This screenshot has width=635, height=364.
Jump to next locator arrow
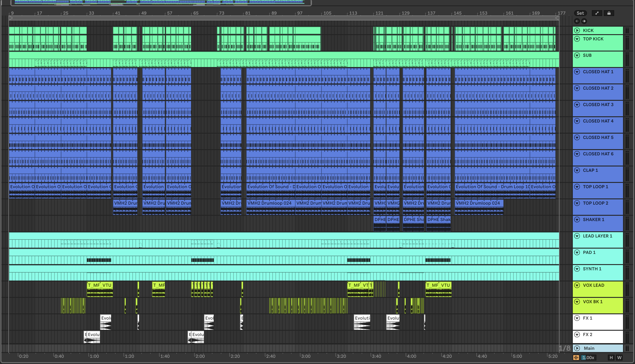point(584,21)
